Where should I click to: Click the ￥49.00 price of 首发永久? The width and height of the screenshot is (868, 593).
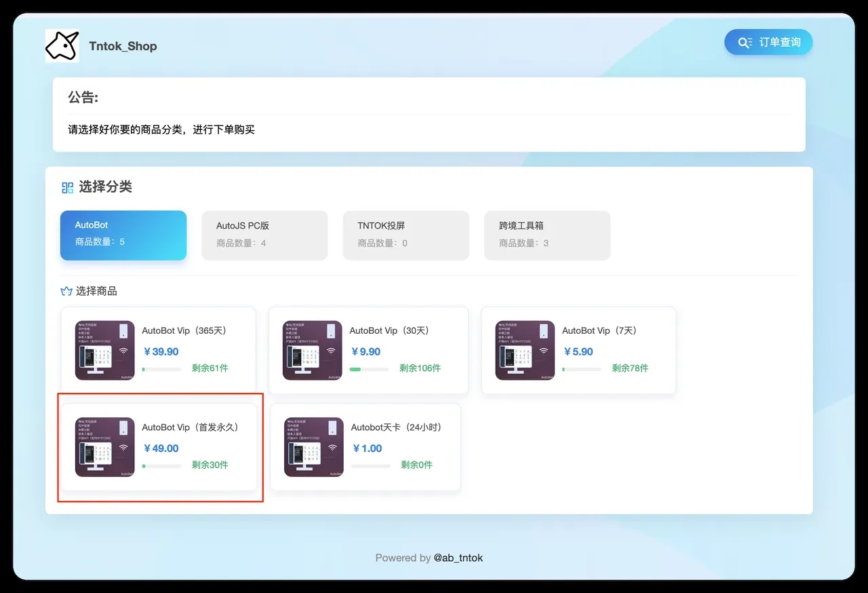click(161, 448)
